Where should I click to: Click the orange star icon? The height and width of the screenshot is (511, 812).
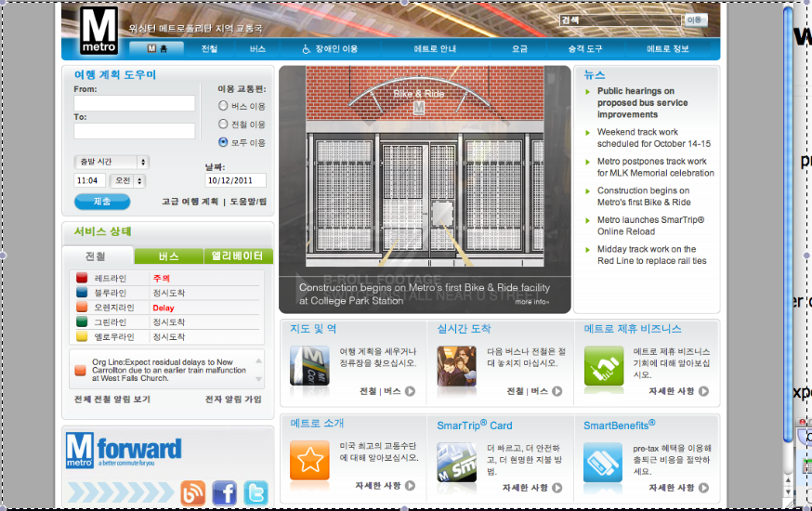(309, 461)
